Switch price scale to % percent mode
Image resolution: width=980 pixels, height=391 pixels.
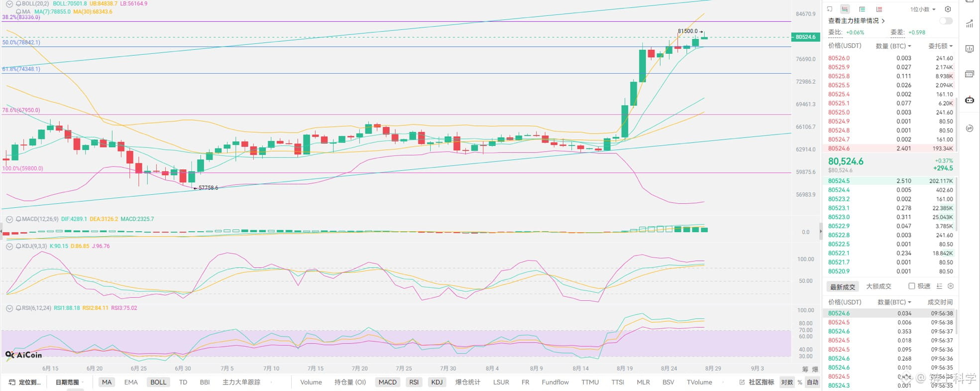(800, 383)
